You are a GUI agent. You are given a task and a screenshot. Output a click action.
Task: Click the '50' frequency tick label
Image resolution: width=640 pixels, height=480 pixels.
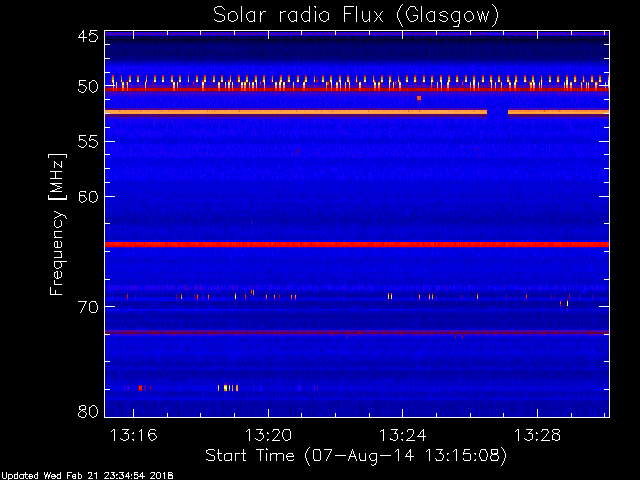coord(88,87)
